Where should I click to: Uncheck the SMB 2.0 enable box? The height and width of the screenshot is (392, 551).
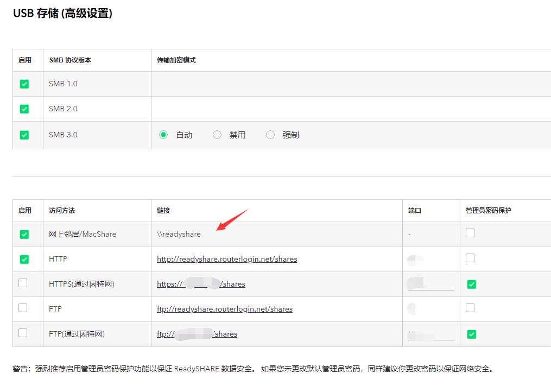24,109
